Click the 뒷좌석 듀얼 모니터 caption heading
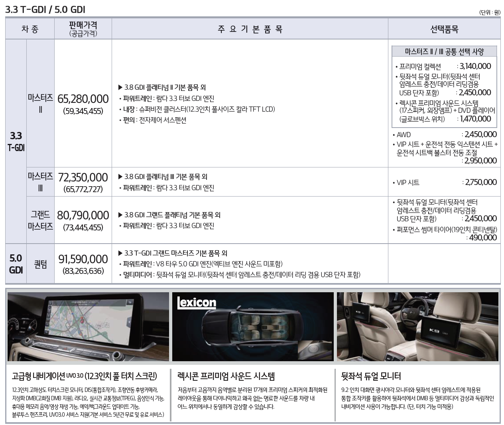The height and width of the screenshot is (425, 504). pos(371,376)
